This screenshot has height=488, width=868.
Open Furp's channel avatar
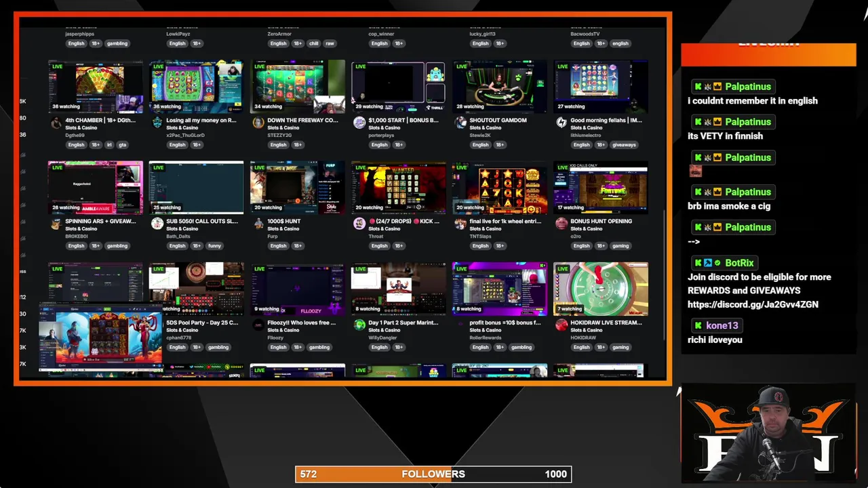coord(258,224)
